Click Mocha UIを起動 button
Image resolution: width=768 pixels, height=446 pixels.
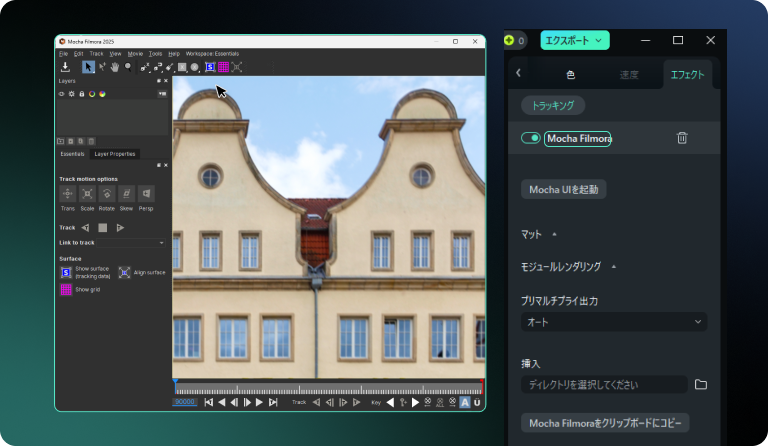(x=564, y=189)
